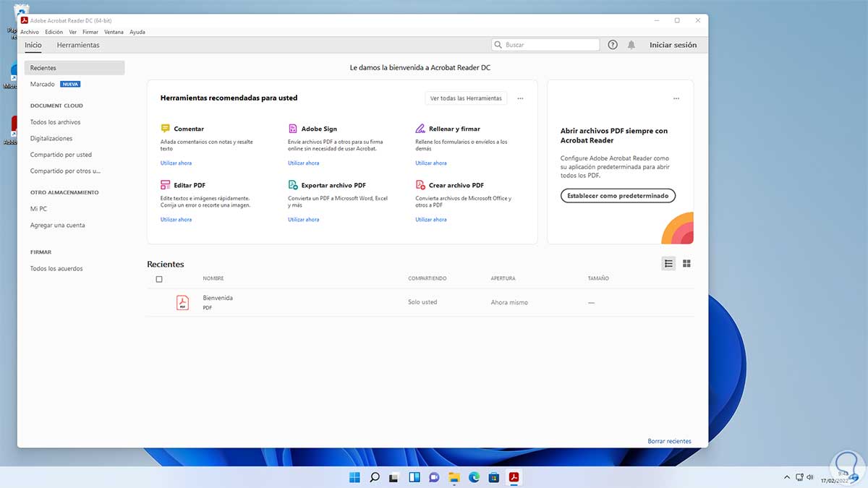Image resolution: width=868 pixels, height=488 pixels.
Task: Open the three-dot menu on default-app card
Action: 676,98
